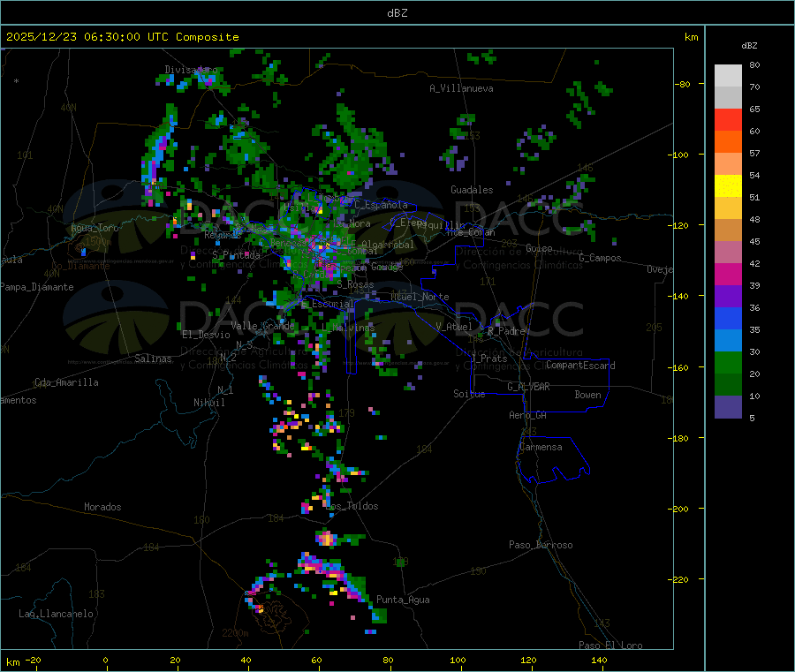Select the 'Soitue' place label
Viewport: 795px width, 672px height.
point(469,394)
